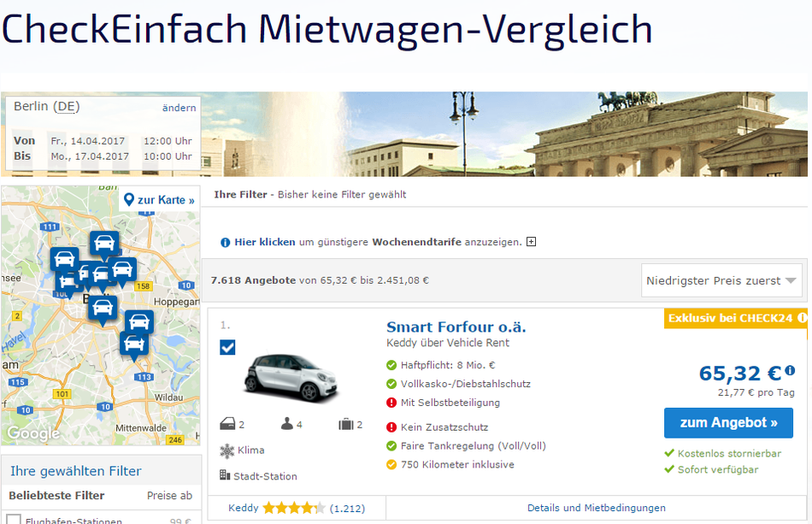Tick the 'Flughafen-Stationen' filter checkbox
This screenshot has width=812, height=524.
click(14, 520)
